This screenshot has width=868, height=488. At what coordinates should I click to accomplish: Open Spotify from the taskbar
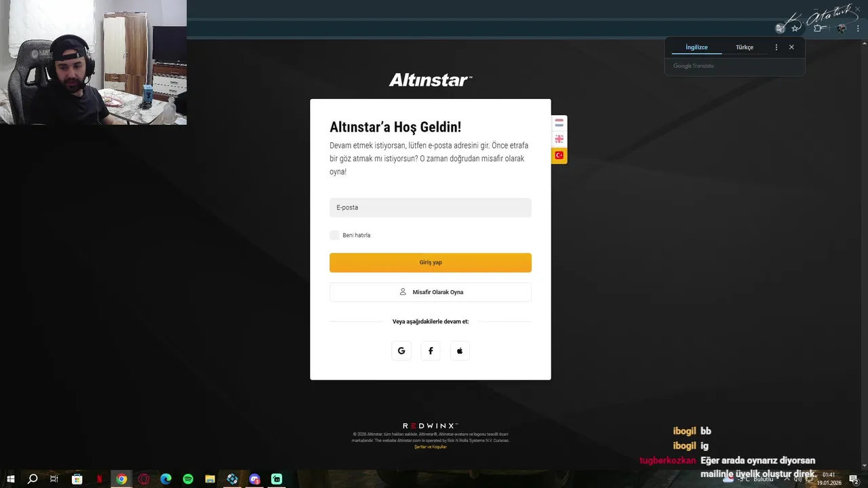[x=188, y=479]
